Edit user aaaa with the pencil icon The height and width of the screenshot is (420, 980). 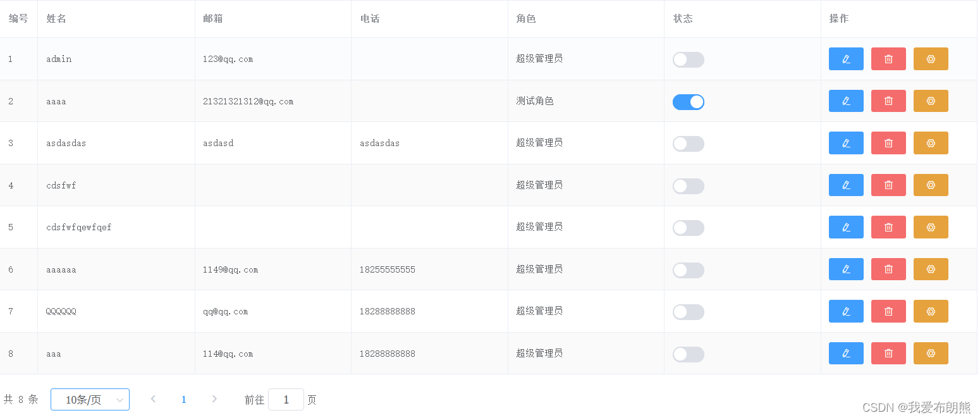(846, 101)
